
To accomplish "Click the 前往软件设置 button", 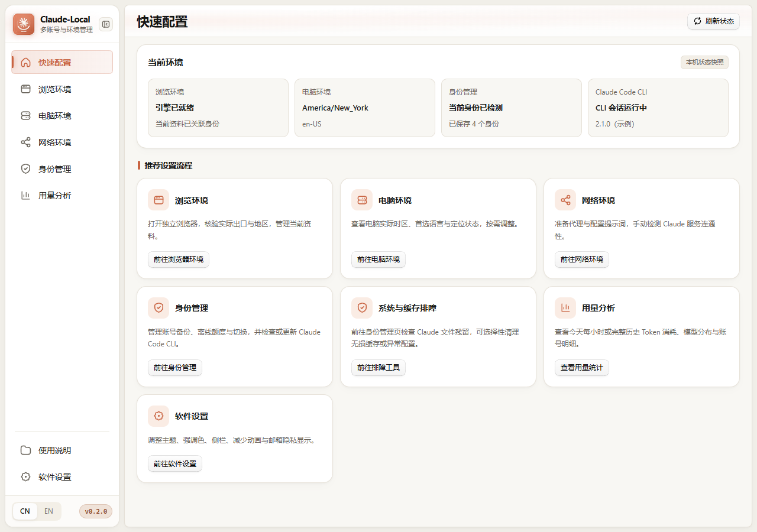I will click(x=175, y=464).
